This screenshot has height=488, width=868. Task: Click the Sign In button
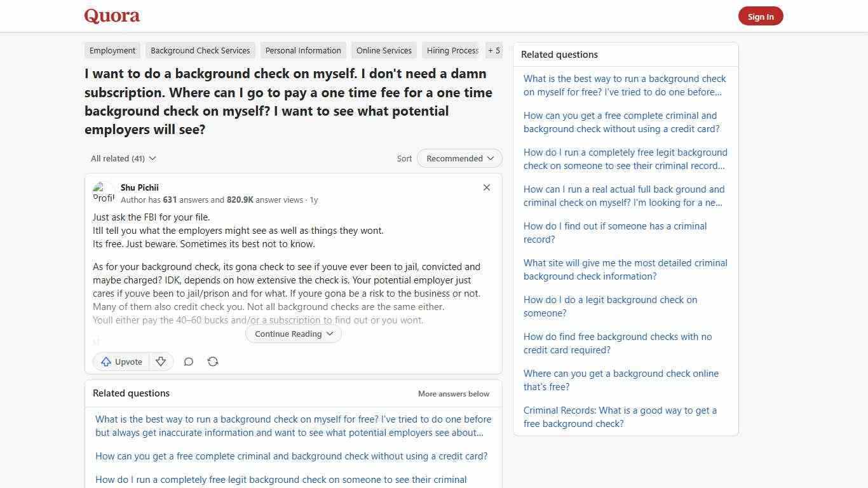tap(761, 16)
